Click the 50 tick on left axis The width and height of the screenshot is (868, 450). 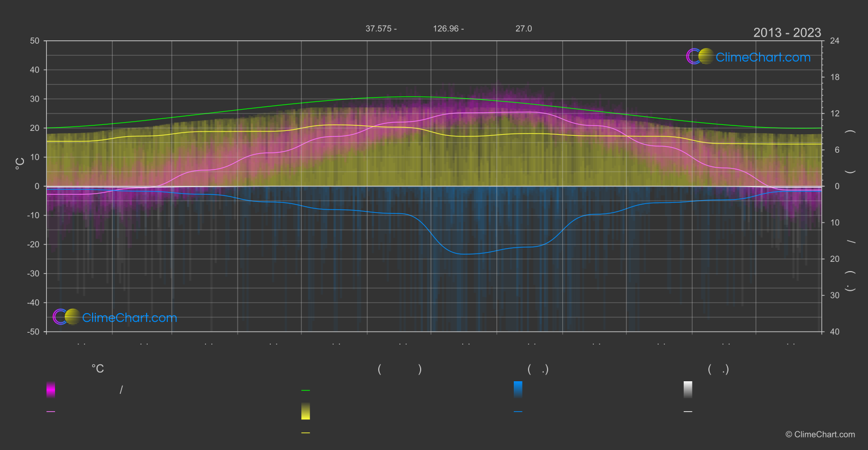(x=35, y=41)
